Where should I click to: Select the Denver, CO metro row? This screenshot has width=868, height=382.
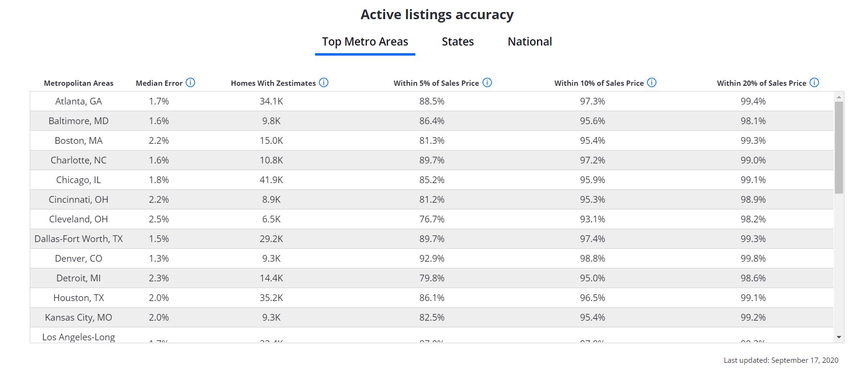pos(79,258)
